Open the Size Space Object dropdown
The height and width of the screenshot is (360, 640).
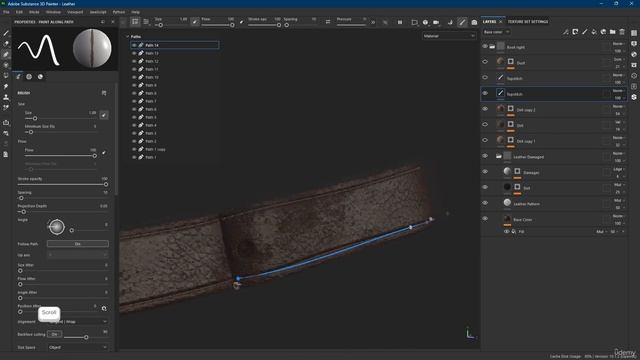coord(78,347)
